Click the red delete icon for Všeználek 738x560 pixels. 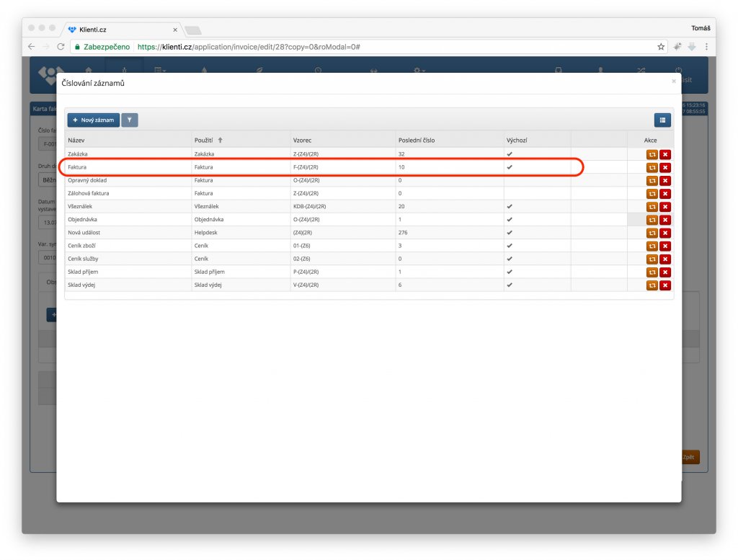pyautogui.click(x=665, y=206)
